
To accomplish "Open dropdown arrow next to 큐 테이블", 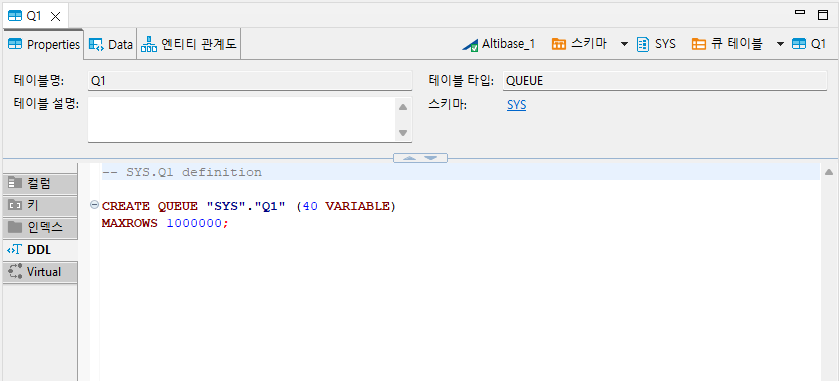I will coord(780,44).
